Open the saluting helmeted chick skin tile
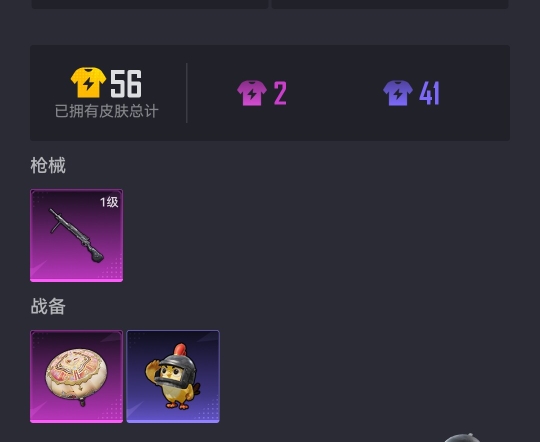Viewport: 540px width, 442px height. tap(173, 377)
